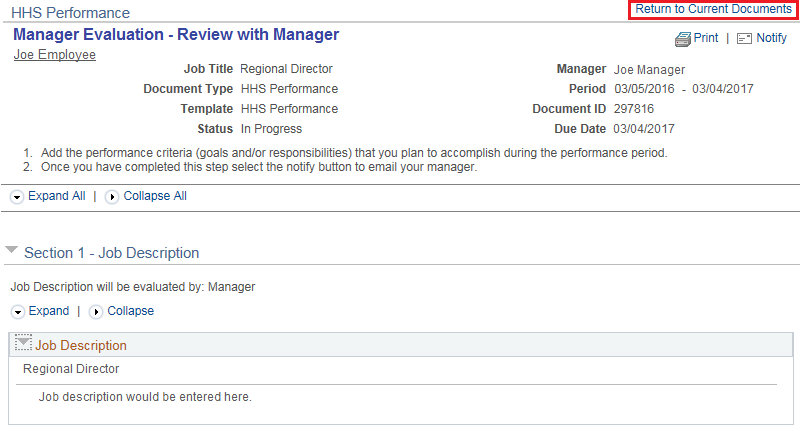The width and height of the screenshot is (800, 431).
Task: Click the Notify text link
Action: click(x=771, y=38)
